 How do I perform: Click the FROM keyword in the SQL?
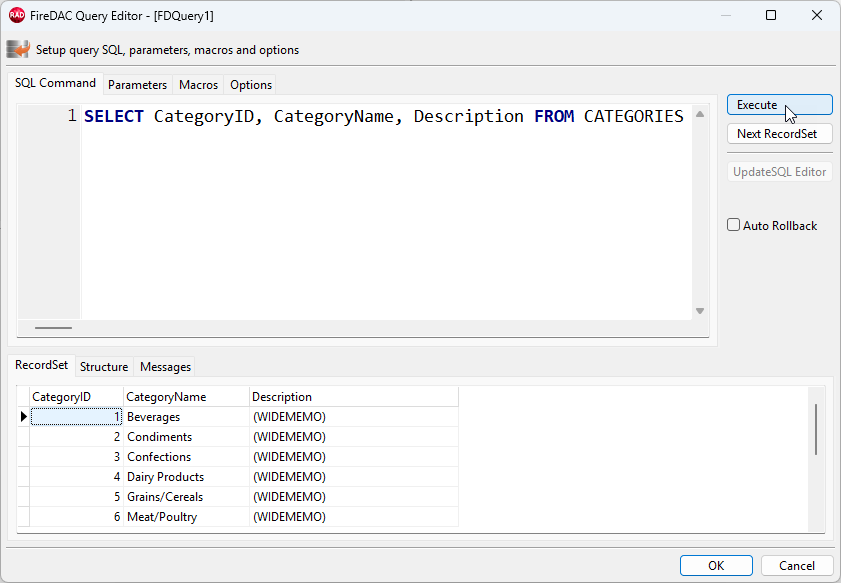[x=554, y=116]
